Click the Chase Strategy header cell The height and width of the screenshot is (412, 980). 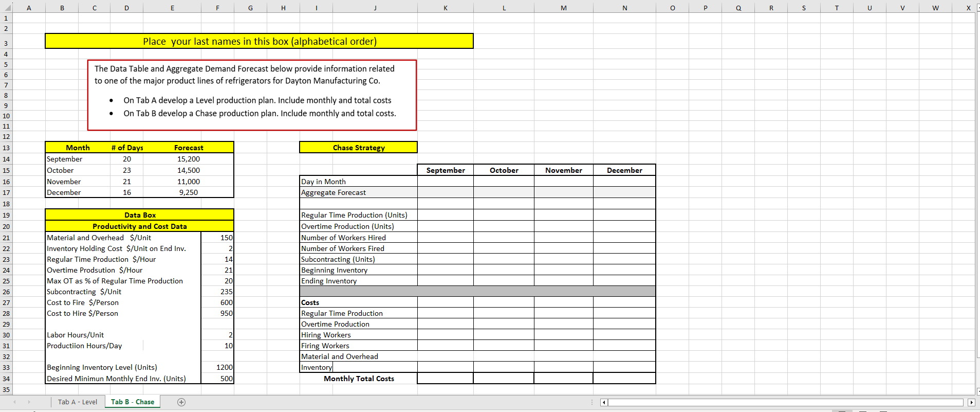coord(359,148)
